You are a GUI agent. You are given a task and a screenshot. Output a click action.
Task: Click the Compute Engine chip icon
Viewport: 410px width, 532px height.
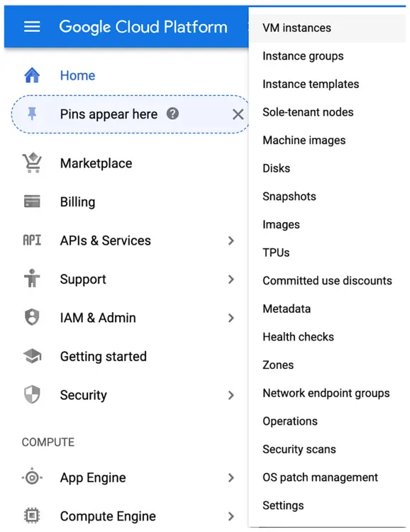(x=32, y=516)
